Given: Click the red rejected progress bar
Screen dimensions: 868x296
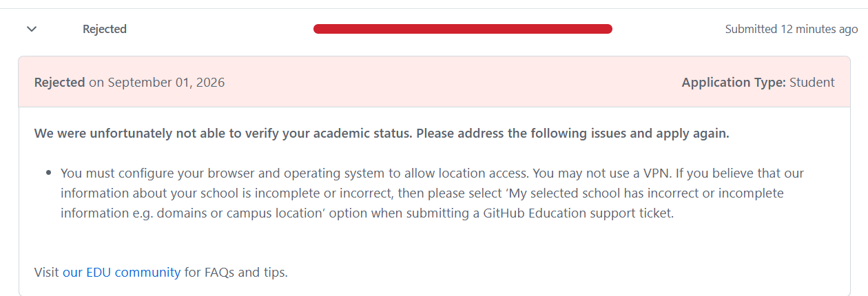Looking at the screenshot, I should coord(463,29).
